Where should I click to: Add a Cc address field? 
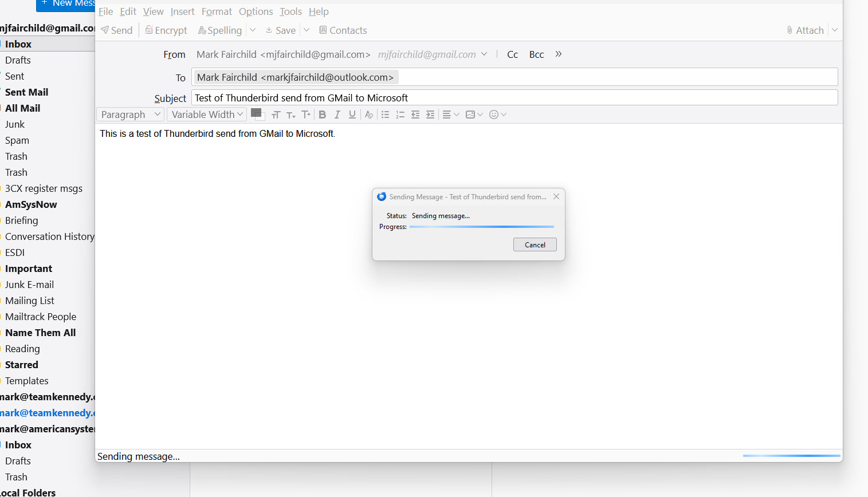(513, 54)
